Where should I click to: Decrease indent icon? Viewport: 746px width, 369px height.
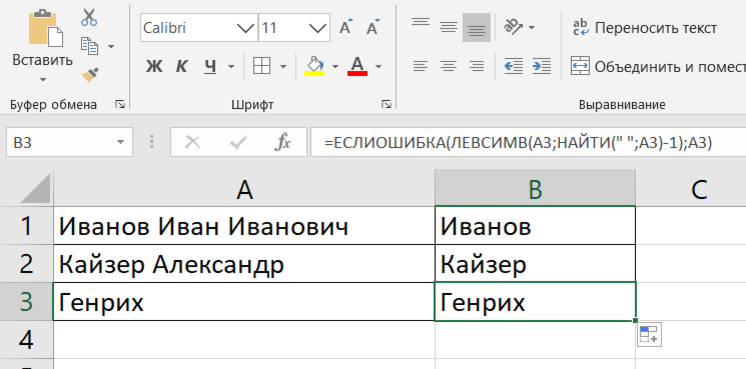click(513, 66)
